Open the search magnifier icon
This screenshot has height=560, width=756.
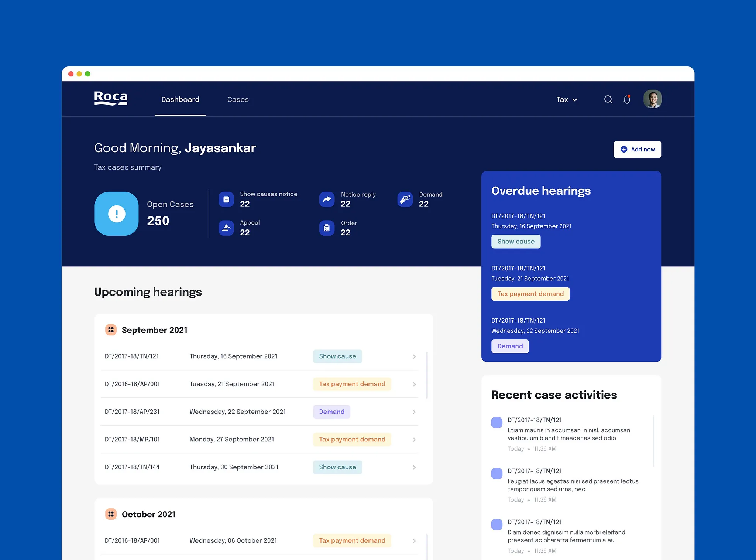(608, 99)
